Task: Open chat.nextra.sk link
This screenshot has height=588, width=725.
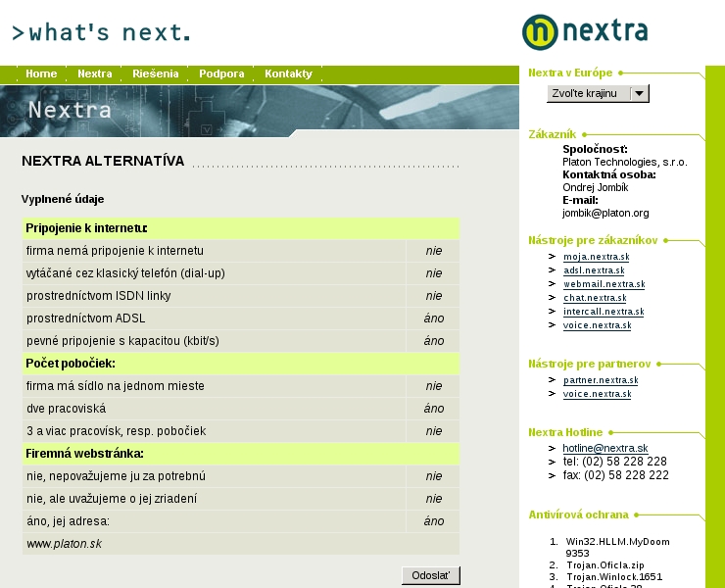Action: [x=595, y=298]
